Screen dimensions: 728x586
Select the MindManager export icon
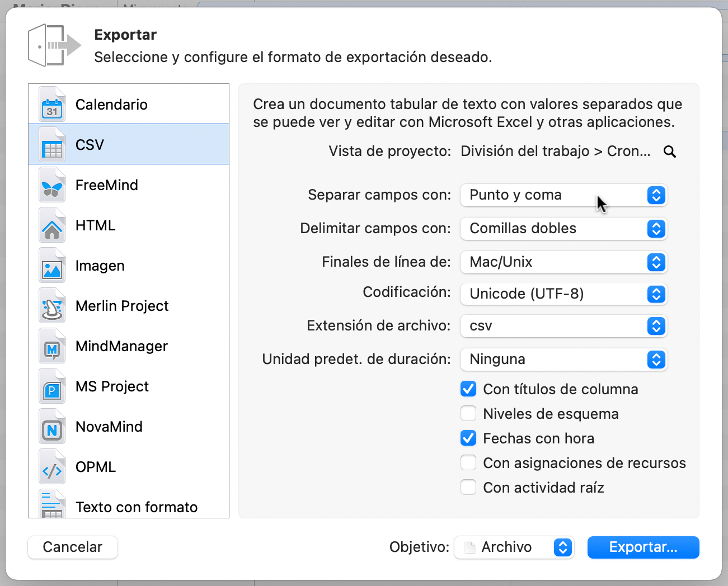(51, 346)
